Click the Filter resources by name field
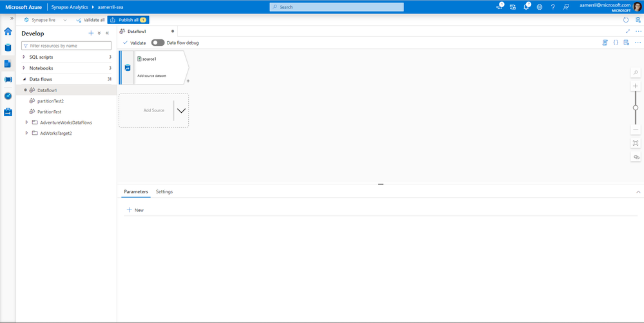Viewport: 644px width, 323px height. (66, 46)
